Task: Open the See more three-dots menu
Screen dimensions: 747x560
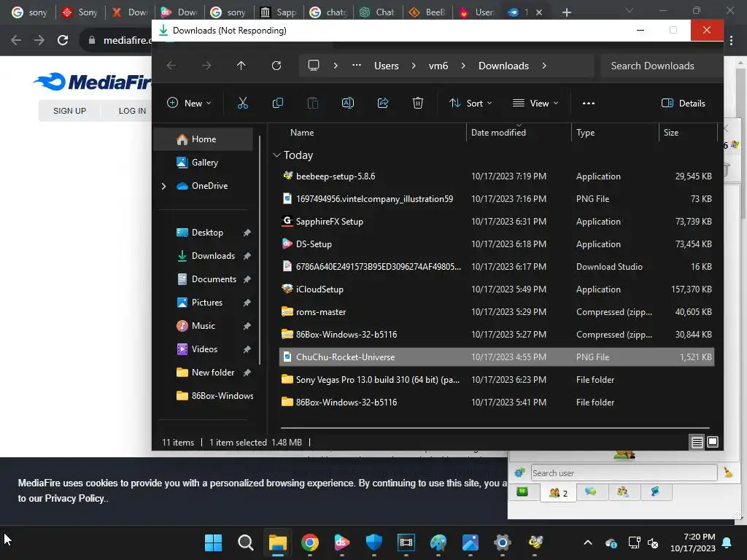Action: tap(589, 103)
